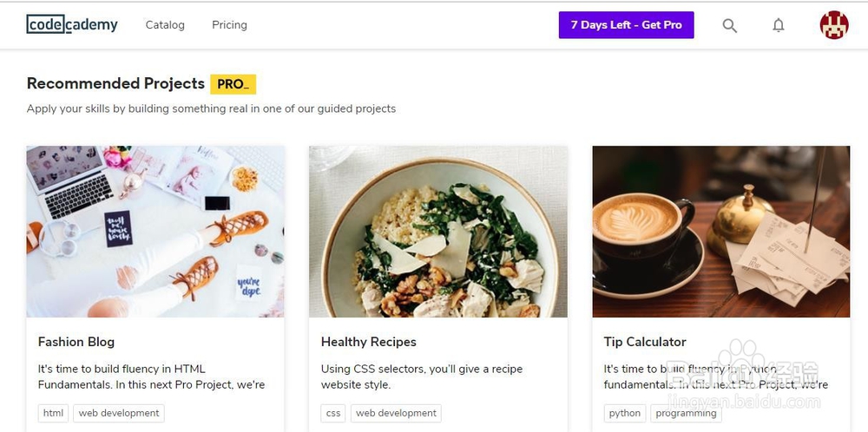Go to the Pricing page
Screen dimensions: 868x432
(x=229, y=25)
